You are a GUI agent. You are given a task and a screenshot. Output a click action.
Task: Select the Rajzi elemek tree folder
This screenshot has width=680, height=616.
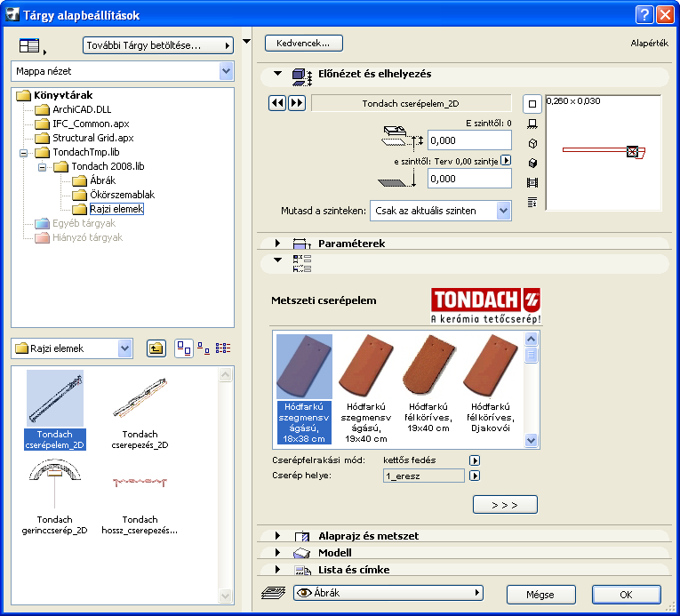pos(108,209)
